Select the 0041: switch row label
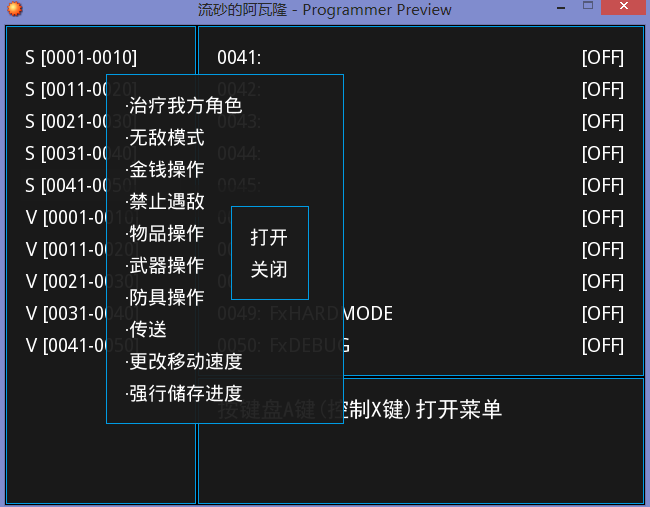This screenshot has width=650, height=507. click(239, 58)
